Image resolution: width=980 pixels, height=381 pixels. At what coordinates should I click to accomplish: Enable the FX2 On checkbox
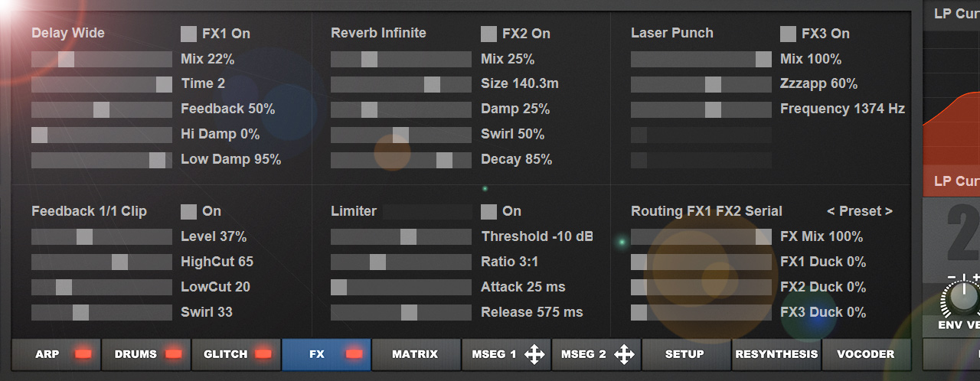(x=488, y=34)
